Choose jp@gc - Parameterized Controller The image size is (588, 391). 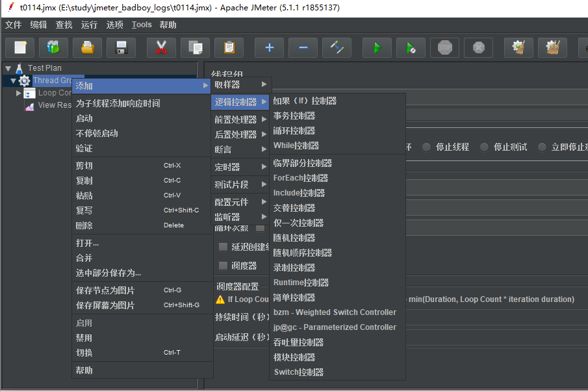click(337, 327)
